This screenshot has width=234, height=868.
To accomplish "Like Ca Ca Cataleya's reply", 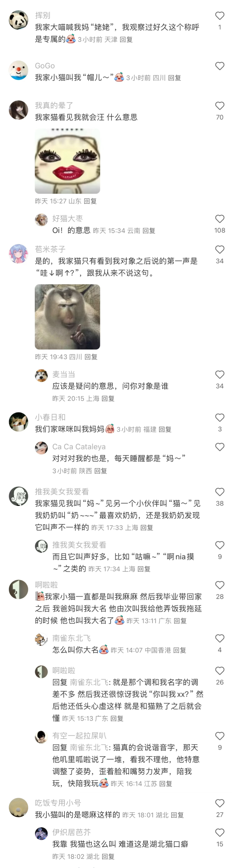I will (219, 447).
